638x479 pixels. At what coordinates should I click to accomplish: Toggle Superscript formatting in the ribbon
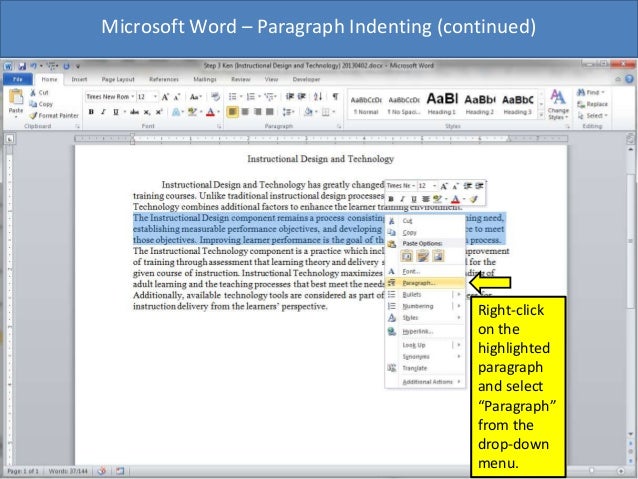pos(159,112)
